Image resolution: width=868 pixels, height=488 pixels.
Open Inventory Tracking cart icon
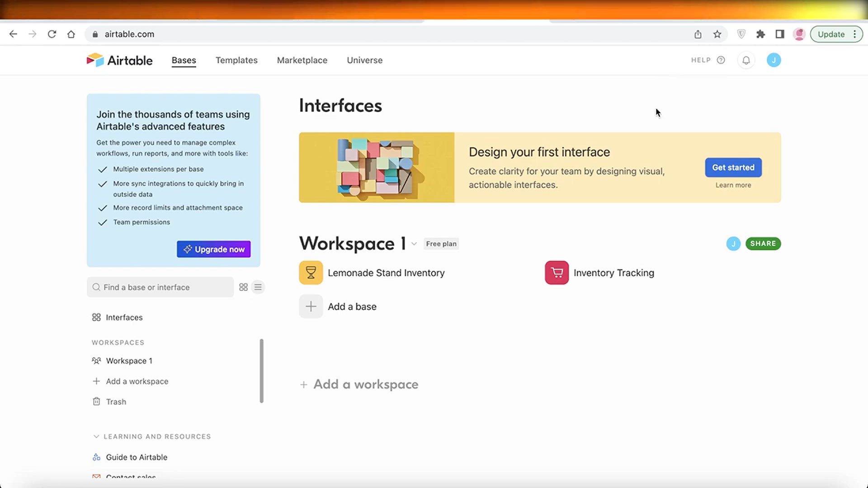(x=557, y=272)
